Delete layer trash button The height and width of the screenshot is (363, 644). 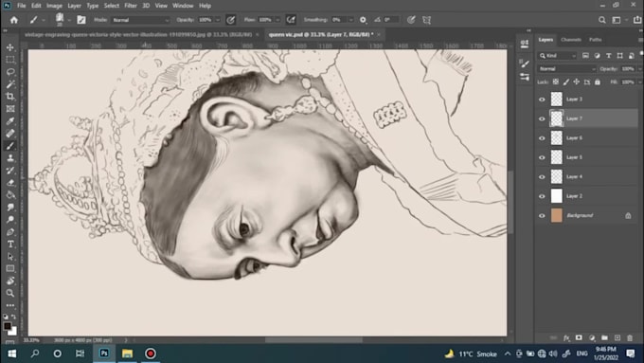(x=630, y=338)
